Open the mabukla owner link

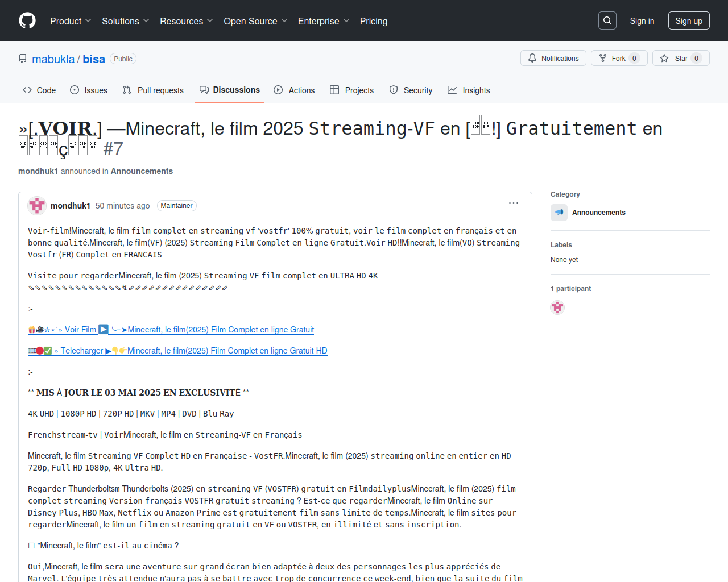click(x=53, y=59)
